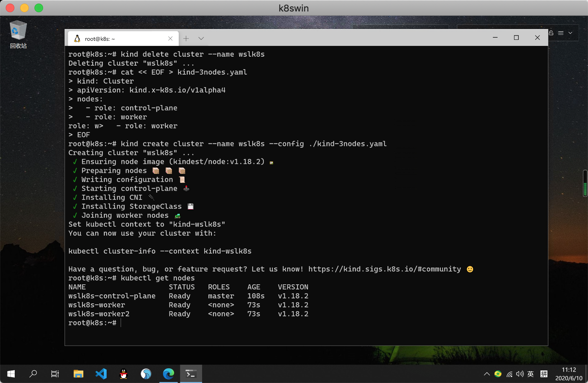588x383 pixels.
Task: Click the macOS yellow minimize button
Action: pos(24,8)
